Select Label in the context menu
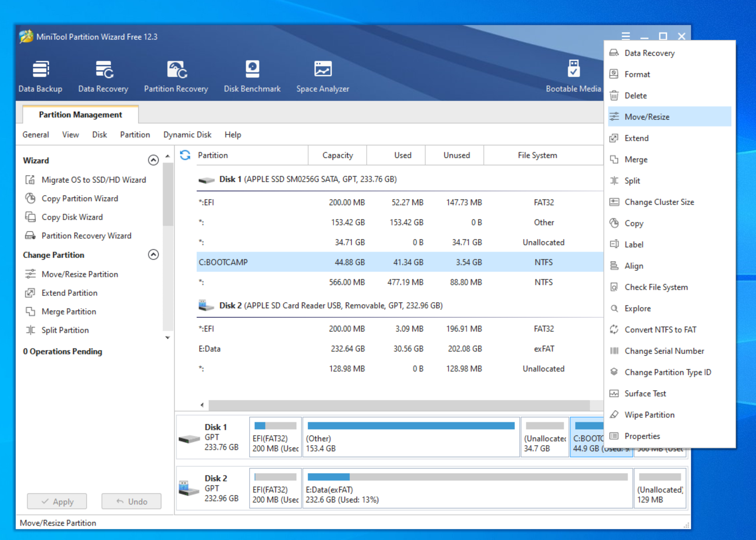The height and width of the screenshot is (540, 756). [670, 245]
